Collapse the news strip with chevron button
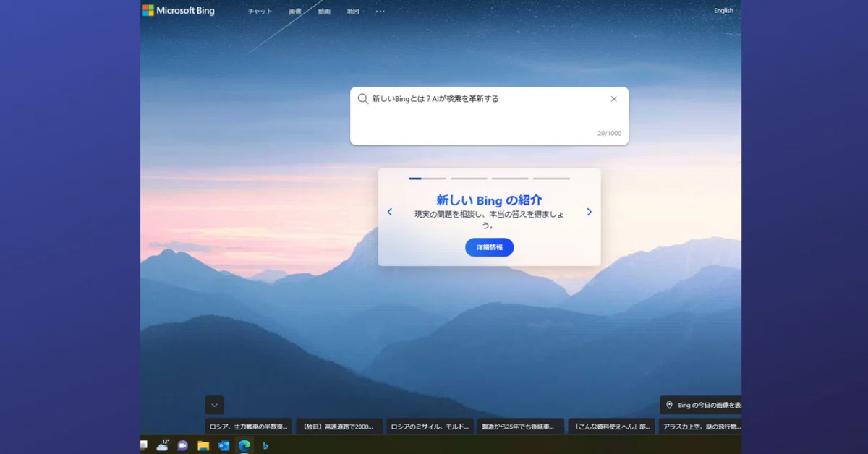The image size is (868, 454). click(214, 405)
